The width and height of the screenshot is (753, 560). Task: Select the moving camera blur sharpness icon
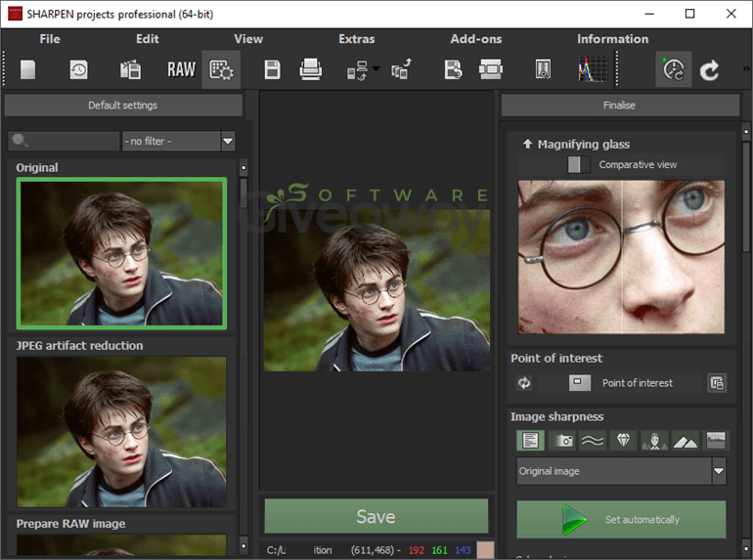point(561,441)
